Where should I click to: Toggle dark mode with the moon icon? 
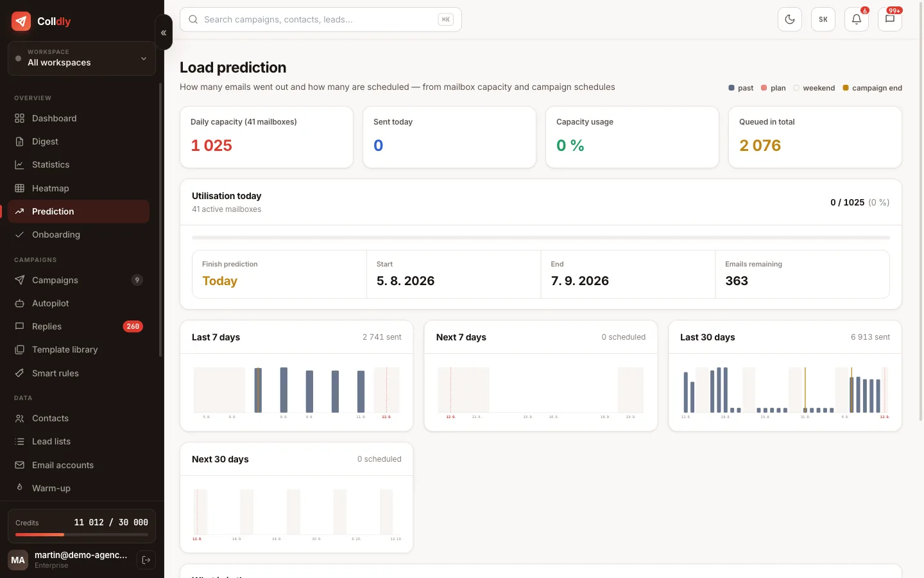point(790,19)
